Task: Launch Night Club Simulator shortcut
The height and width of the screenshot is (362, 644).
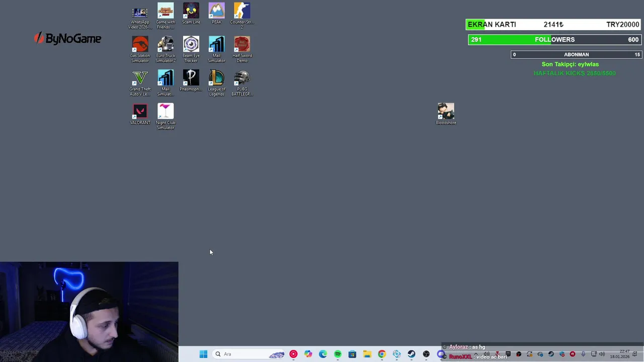Action: (x=166, y=117)
